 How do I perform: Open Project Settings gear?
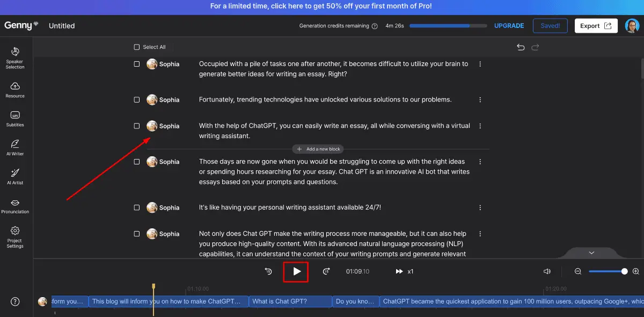coord(15,237)
